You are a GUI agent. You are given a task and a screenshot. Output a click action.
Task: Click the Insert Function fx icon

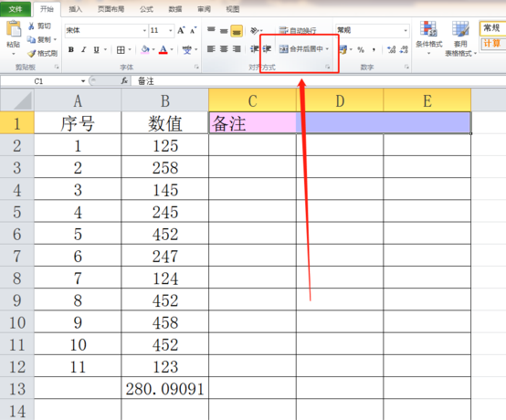pos(124,81)
